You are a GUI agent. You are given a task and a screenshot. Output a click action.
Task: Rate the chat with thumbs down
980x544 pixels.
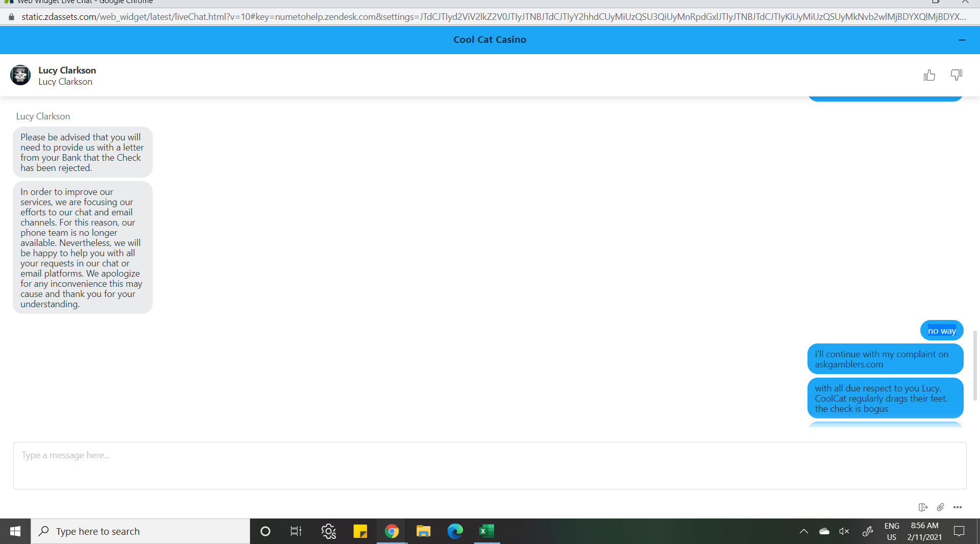point(957,76)
